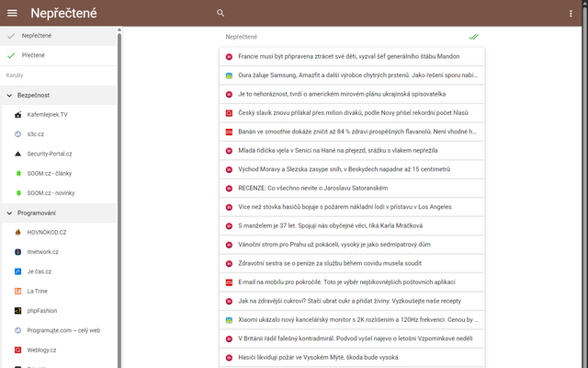Open SOOM.cz - články channel
Viewport: 588px width, 368px height.
tap(59, 174)
